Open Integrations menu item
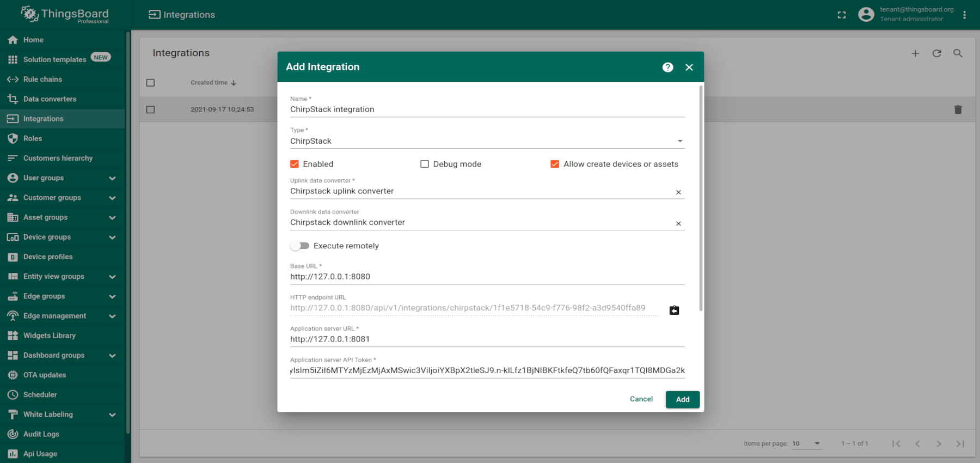 click(63, 119)
